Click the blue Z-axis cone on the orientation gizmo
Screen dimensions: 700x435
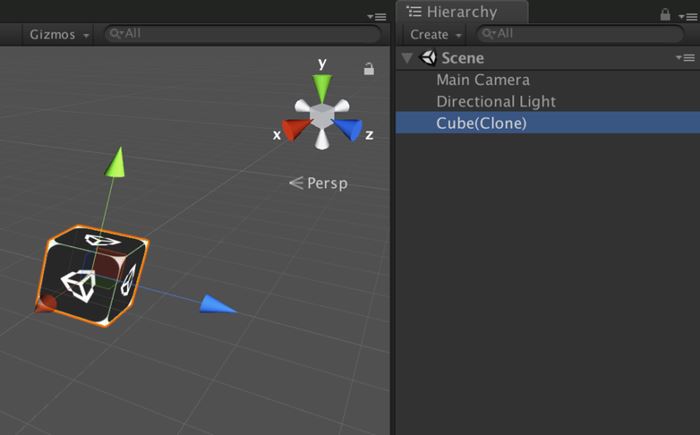[349, 129]
